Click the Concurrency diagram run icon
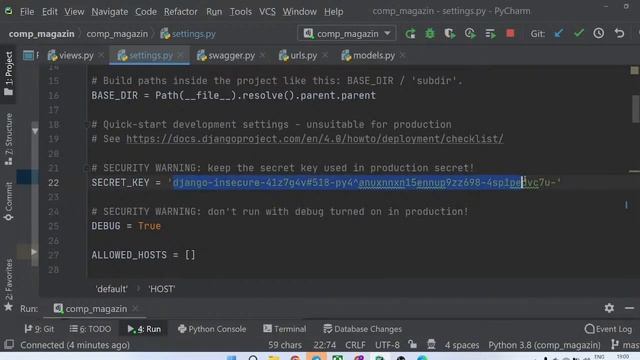Viewport: 640px width, 360px height. click(x=490, y=33)
